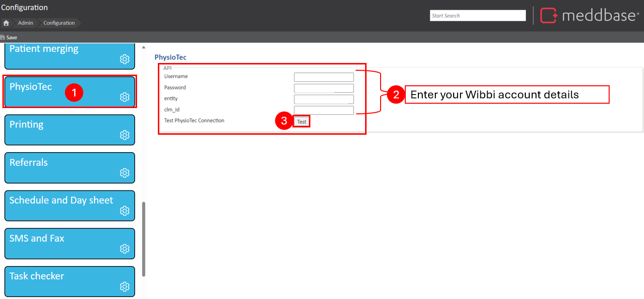Click the meddbase logo

tap(589, 16)
